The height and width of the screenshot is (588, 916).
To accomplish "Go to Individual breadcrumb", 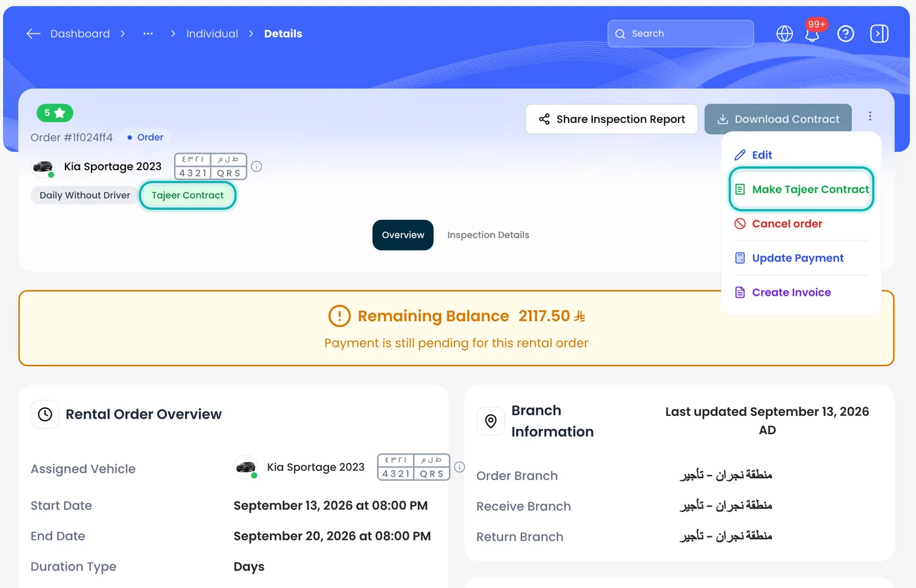I will point(212,33).
